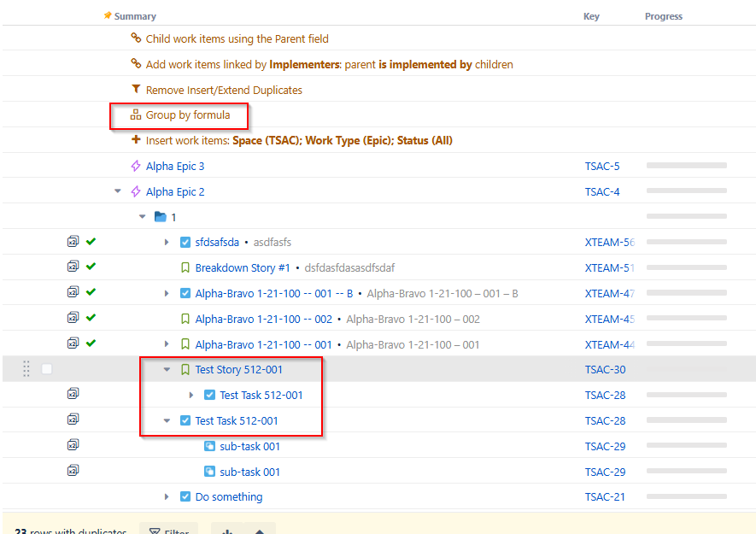The height and width of the screenshot is (534, 756).
Task: Open the Alpha Epic 3 work item link
Action: pos(175,166)
